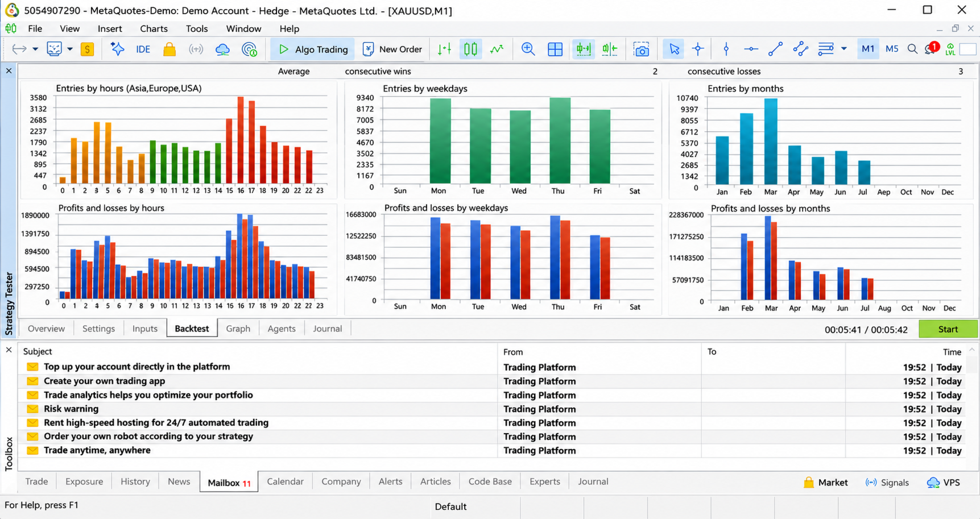Switch chart to line chart mode
The image size is (980, 519).
[x=497, y=49]
